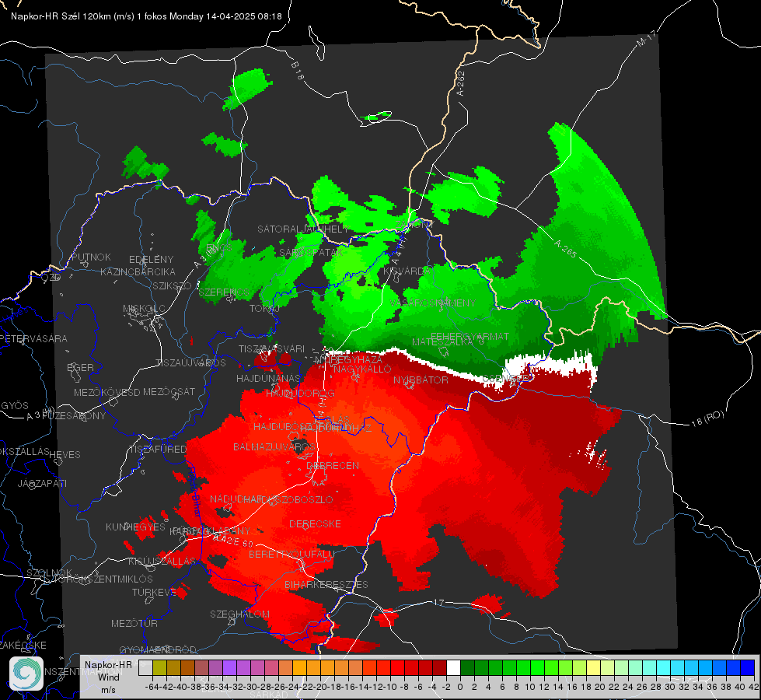Click the JÁSZAPÁTI label
Viewport: 761px width, 700px height.
[x=42, y=483]
